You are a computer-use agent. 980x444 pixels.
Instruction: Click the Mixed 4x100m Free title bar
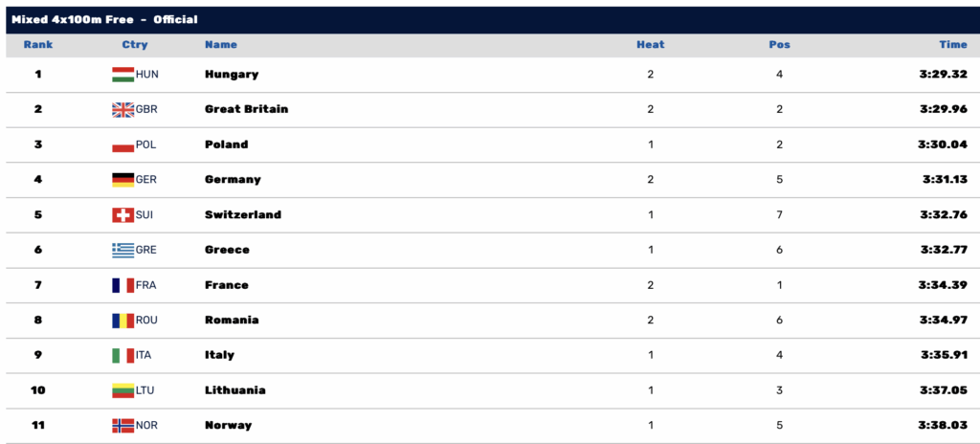[x=105, y=19]
